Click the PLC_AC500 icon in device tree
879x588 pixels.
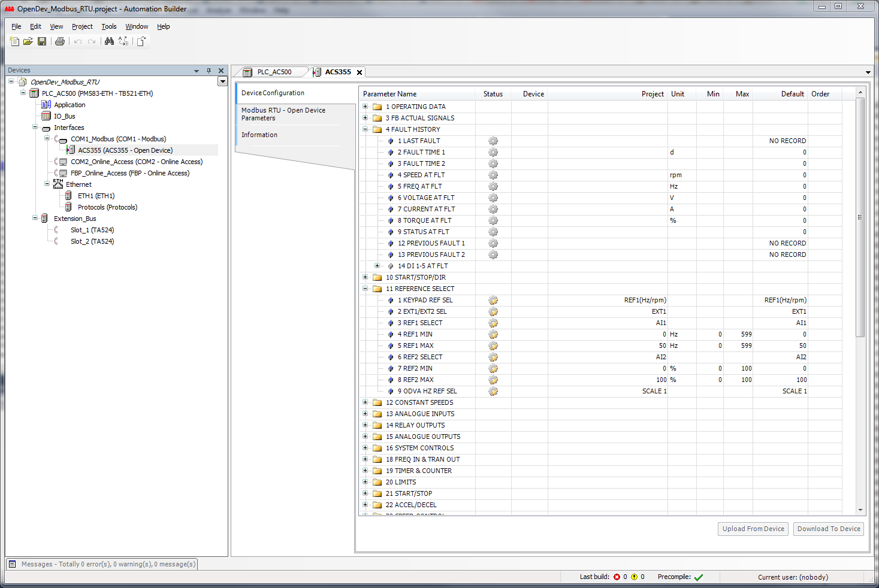click(x=34, y=93)
